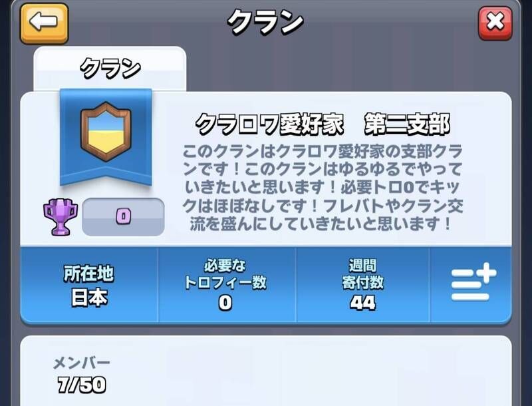Open the list-plus menu icon
This screenshot has height=406, width=532.
point(473,282)
